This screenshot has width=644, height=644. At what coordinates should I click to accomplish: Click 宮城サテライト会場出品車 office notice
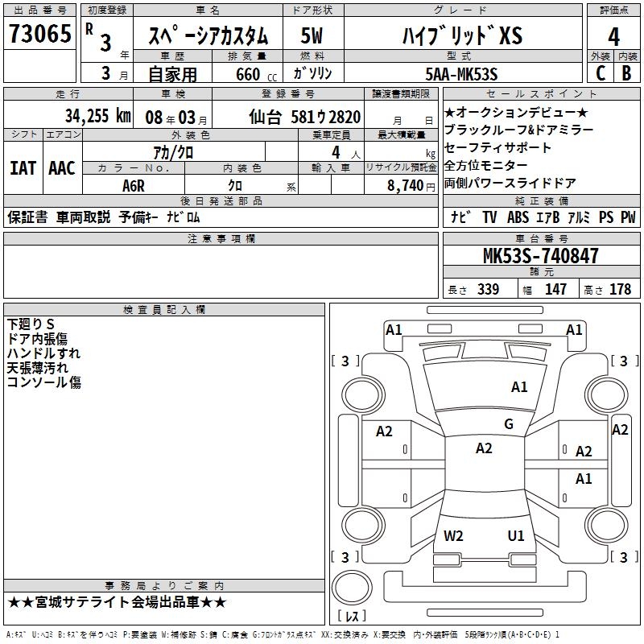pyautogui.click(x=117, y=602)
